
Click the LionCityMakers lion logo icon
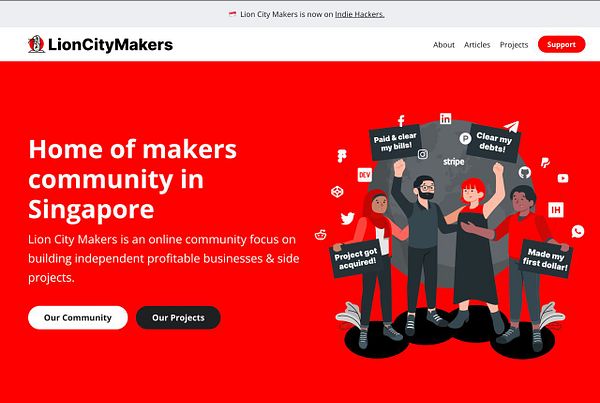coord(36,44)
